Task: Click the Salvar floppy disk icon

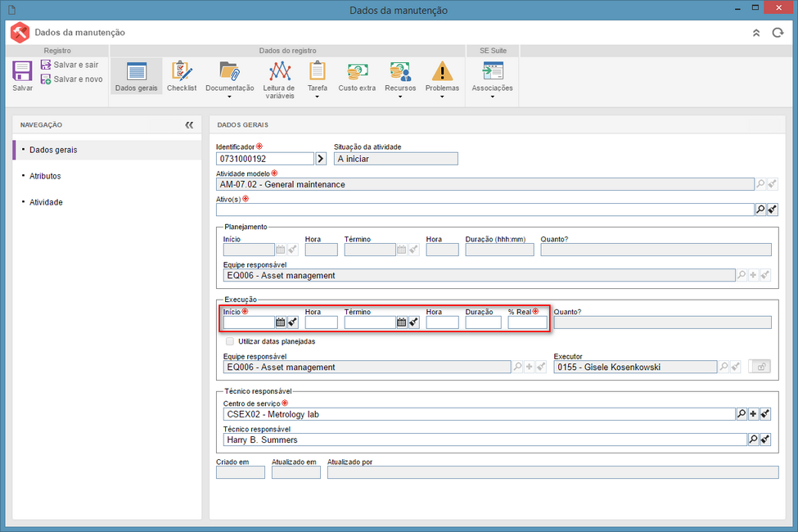Action: [22, 71]
